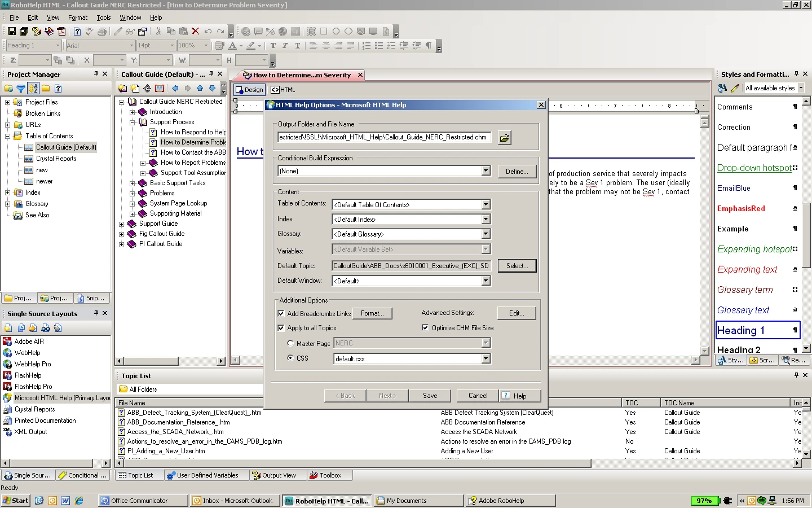
Task: Click the show paragraph marks icon
Action: pyautogui.click(x=429, y=46)
